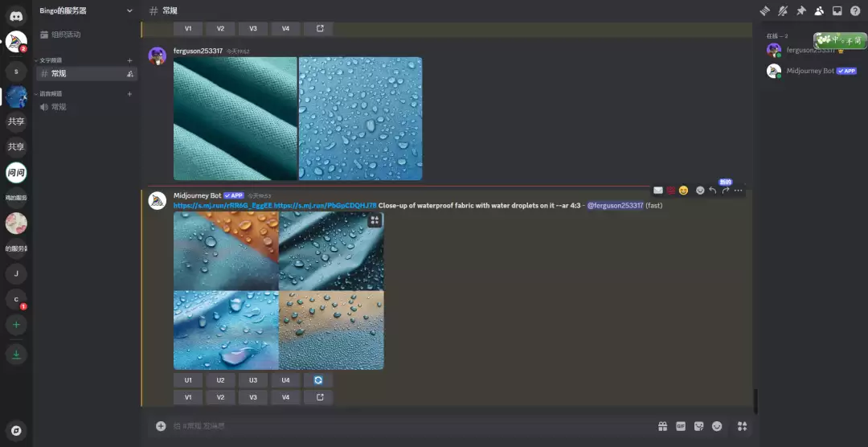
Task: Toggle the member list visibility
Action: [x=819, y=10]
